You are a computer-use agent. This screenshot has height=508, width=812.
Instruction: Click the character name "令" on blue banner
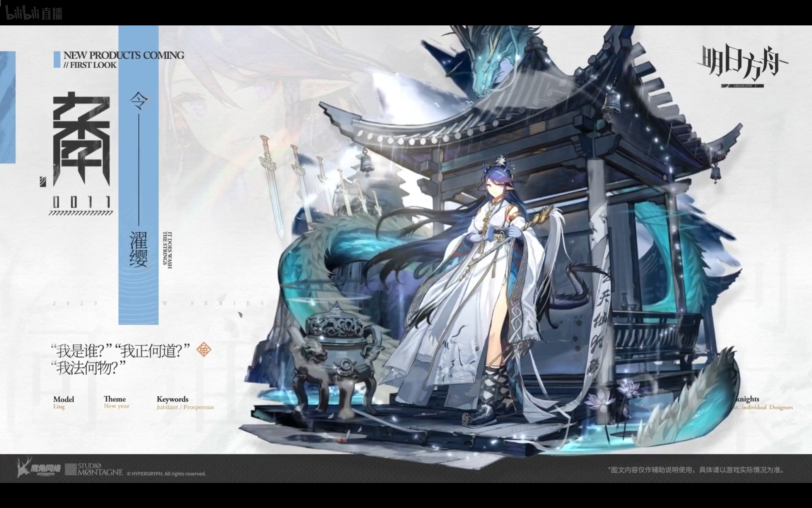coord(139,101)
